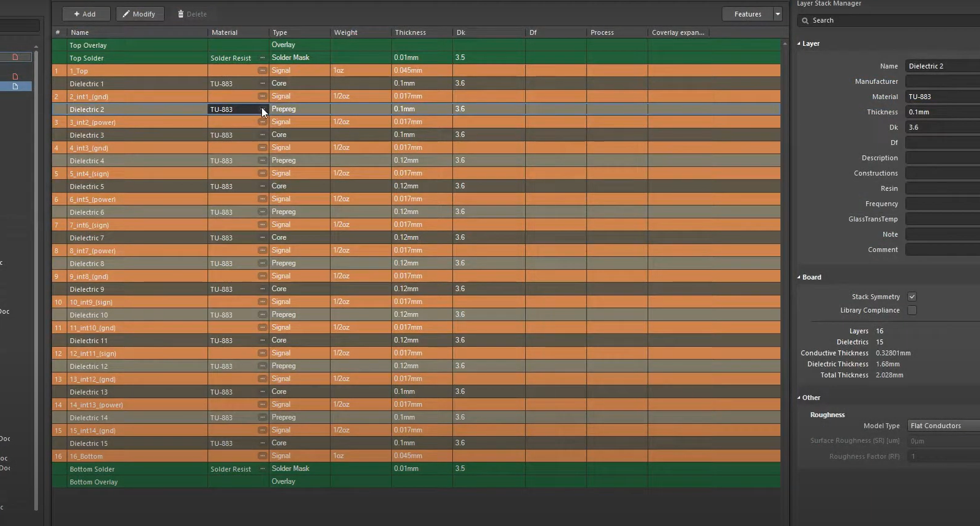Click the Modify button
Viewport: 980px width, 526px height.
(x=140, y=14)
